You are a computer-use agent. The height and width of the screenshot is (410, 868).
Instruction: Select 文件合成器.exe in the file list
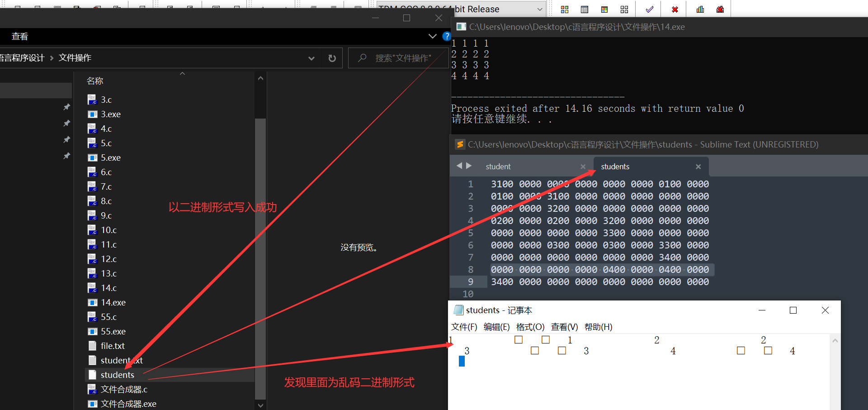click(128, 404)
